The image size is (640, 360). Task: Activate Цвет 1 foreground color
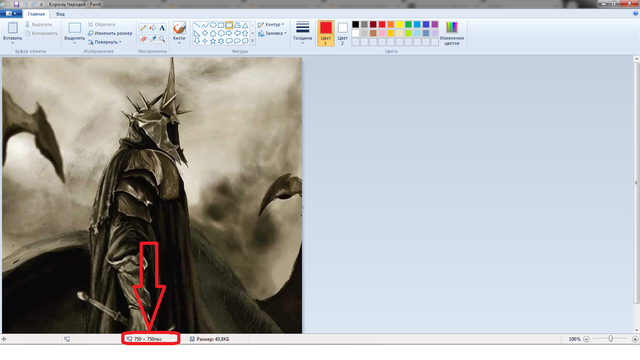326,33
